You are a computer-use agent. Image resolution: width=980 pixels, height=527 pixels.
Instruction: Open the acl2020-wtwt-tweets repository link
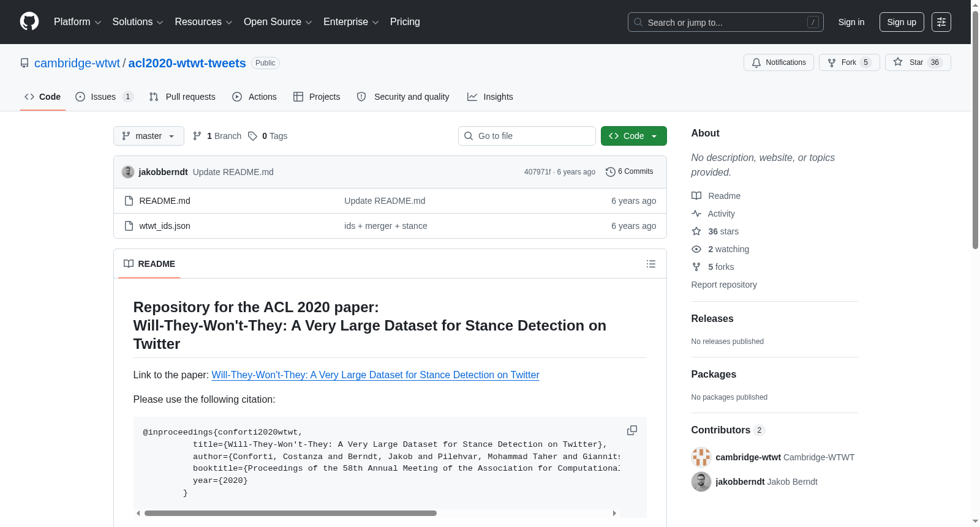click(x=187, y=63)
